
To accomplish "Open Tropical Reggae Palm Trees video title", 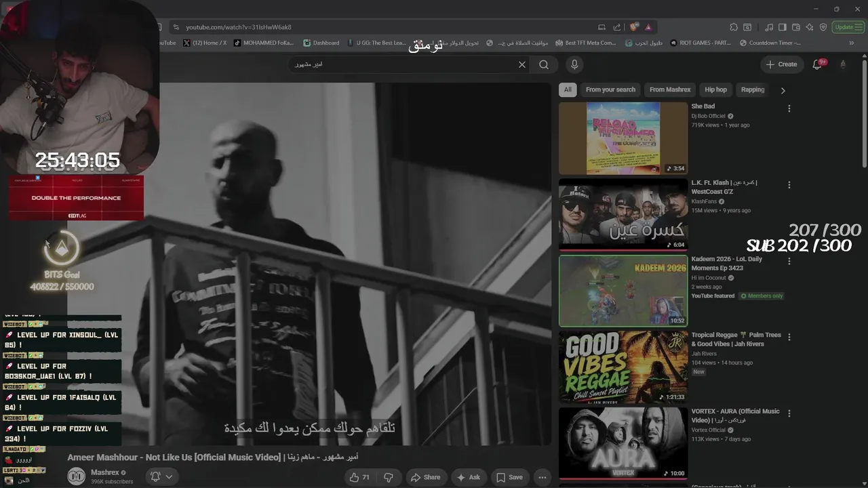I will tap(736, 340).
